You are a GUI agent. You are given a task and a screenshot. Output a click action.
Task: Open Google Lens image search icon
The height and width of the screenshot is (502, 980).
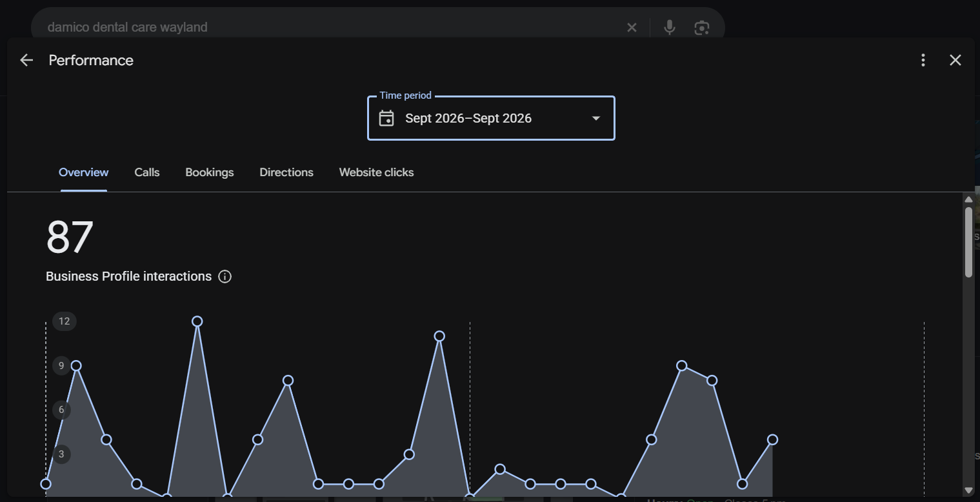[x=701, y=27]
